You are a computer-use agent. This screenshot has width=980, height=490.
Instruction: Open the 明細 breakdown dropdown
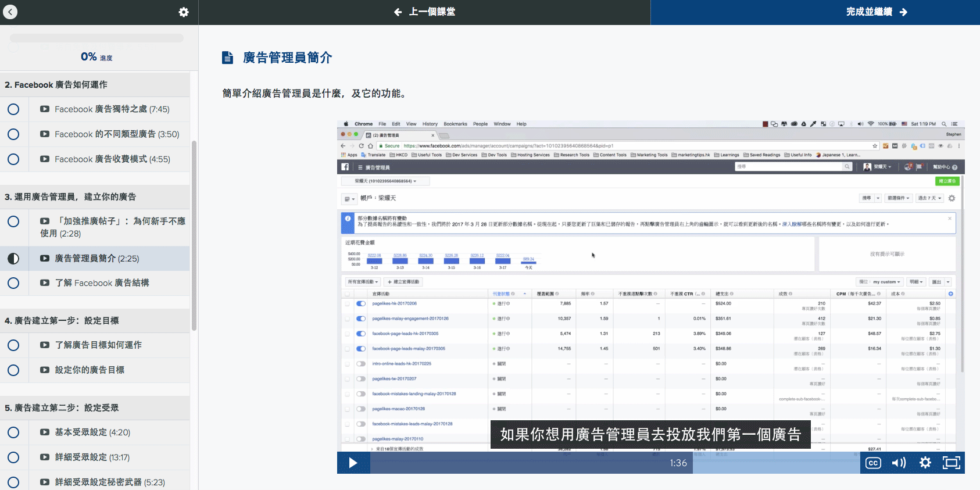[x=917, y=282]
